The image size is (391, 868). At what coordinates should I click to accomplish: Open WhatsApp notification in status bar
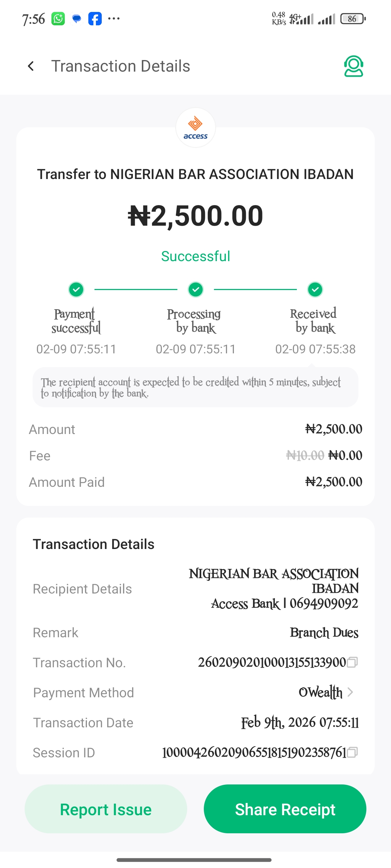point(58,19)
